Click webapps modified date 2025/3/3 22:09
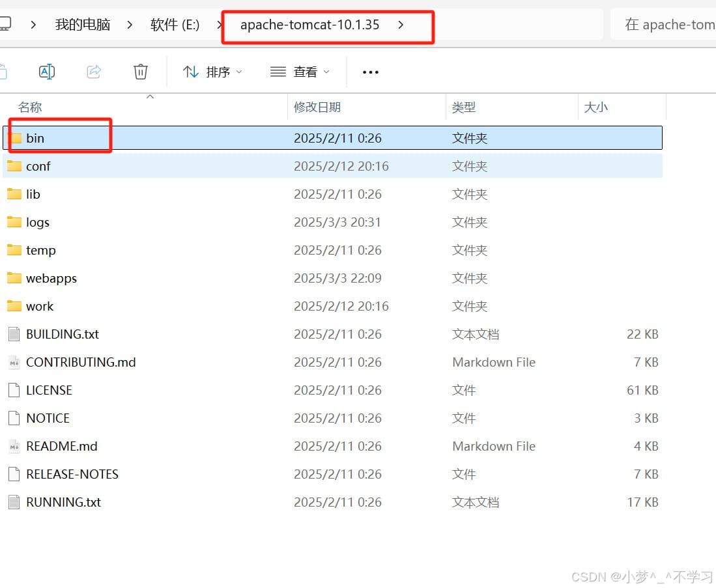This screenshot has height=588, width=716. click(337, 278)
